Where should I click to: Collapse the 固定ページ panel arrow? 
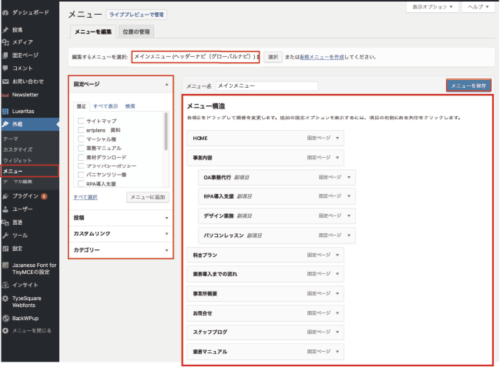[167, 85]
